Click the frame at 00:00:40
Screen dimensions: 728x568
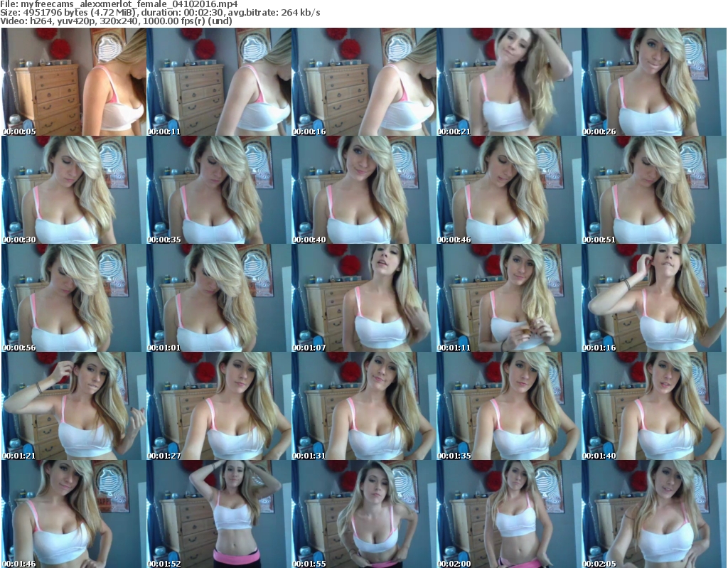point(363,190)
